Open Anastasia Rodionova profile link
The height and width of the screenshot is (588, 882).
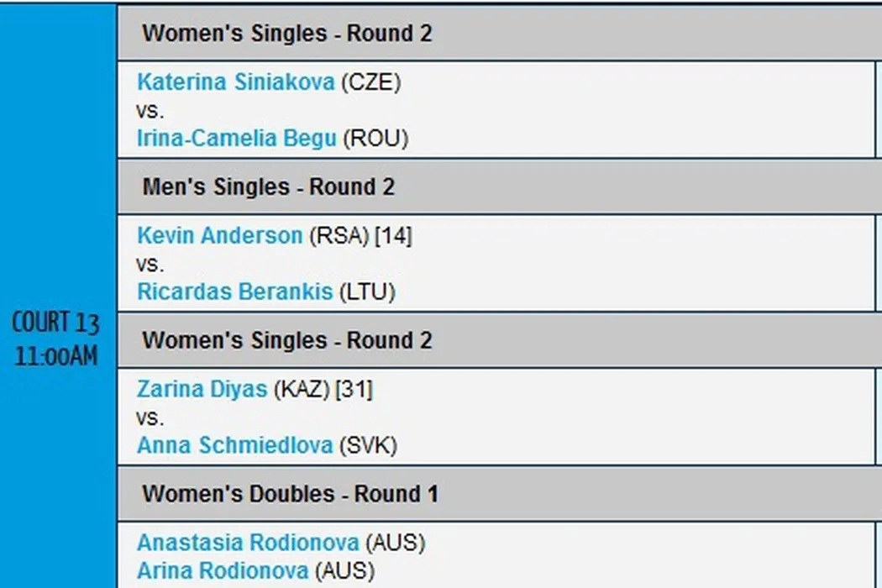(x=248, y=543)
